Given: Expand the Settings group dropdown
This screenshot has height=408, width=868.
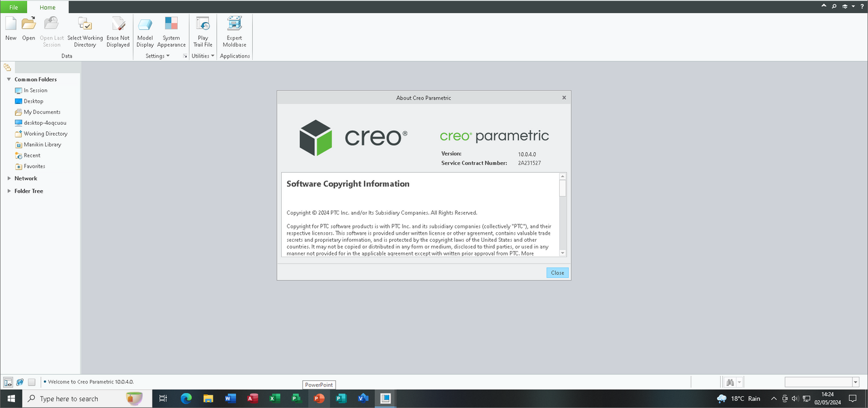Looking at the screenshot, I should 157,56.
